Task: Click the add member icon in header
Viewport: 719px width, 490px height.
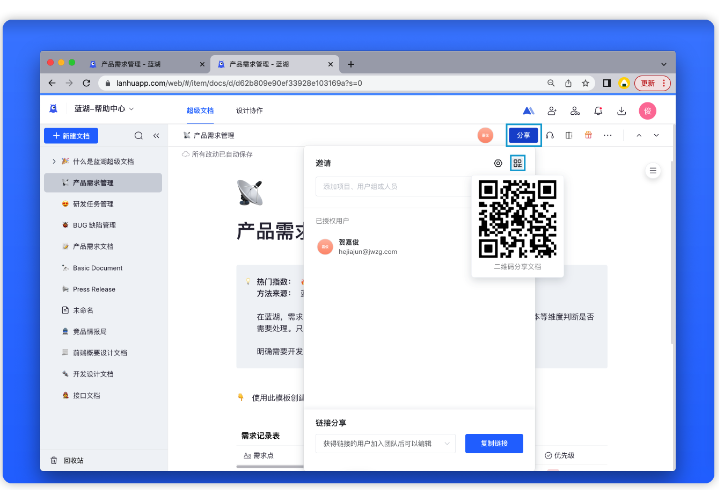Action: click(x=552, y=110)
